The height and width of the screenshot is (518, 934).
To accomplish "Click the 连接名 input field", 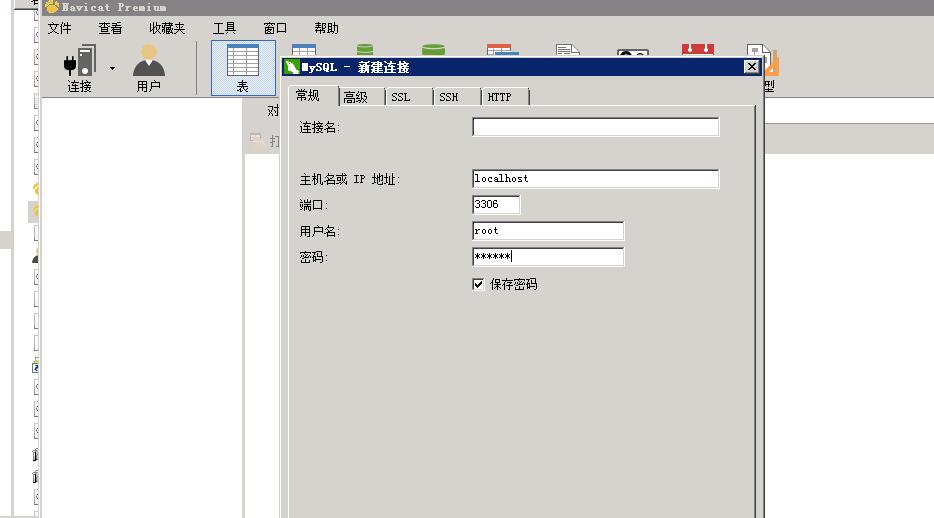I will coord(595,127).
